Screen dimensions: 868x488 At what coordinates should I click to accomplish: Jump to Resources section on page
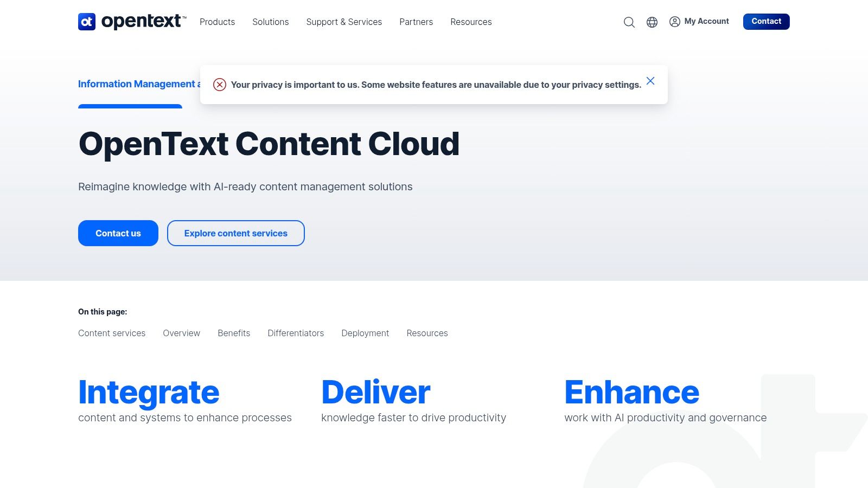427,333
